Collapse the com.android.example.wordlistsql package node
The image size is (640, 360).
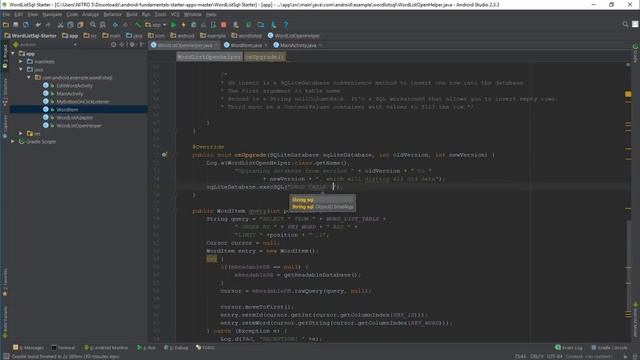click(x=29, y=78)
